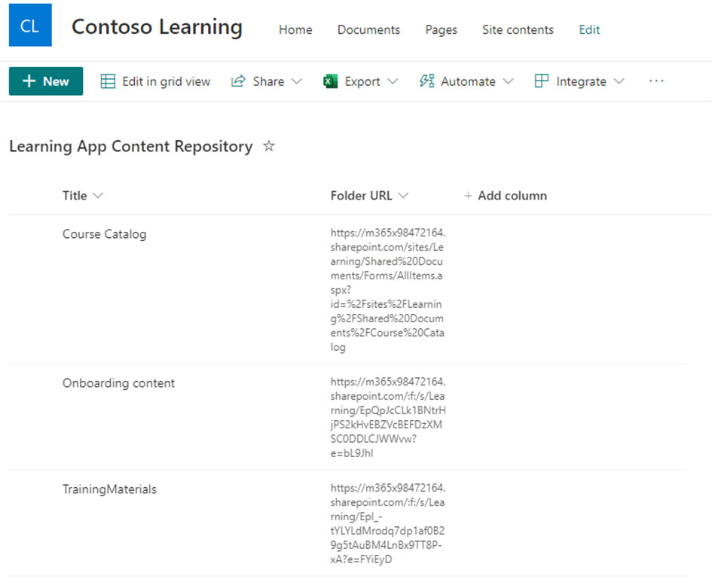Image resolution: width=712 pixels, height=588 pixels.
Task: Click the Integrate icon in the toolbar
Action: point(542,81)
